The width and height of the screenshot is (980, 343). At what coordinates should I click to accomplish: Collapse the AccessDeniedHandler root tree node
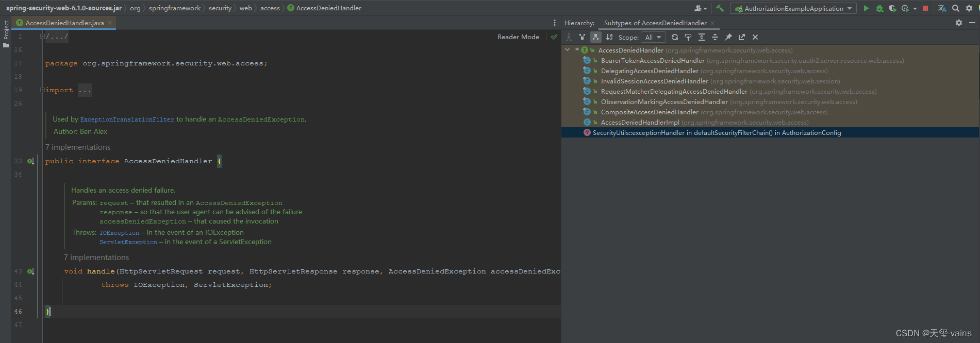[x=568, y=50]
